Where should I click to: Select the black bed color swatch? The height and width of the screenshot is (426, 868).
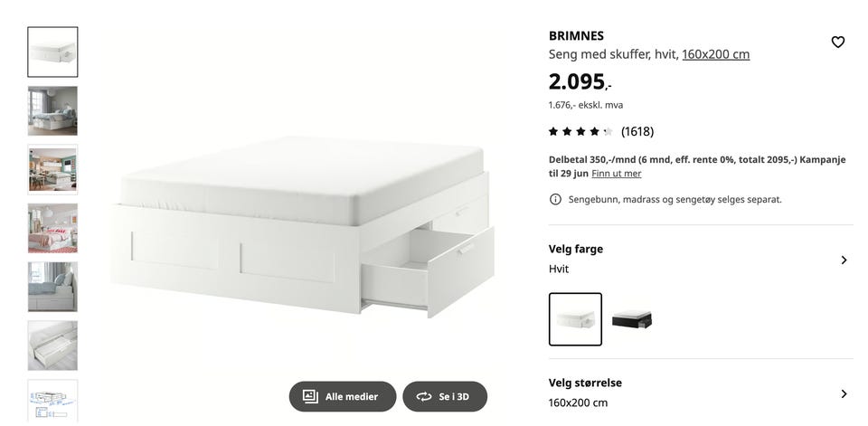(x=632, y=319)
